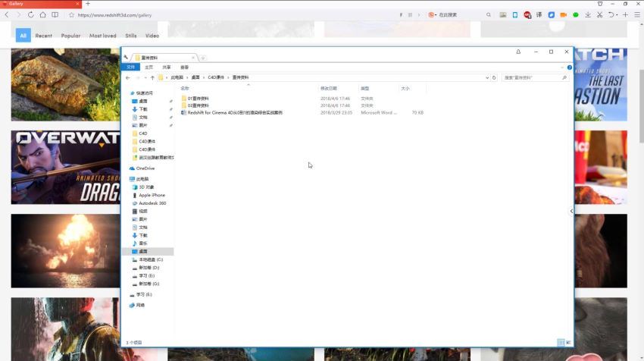Select the Redshift for Cinema 4D Word document
644x361 pixels.
235,113
